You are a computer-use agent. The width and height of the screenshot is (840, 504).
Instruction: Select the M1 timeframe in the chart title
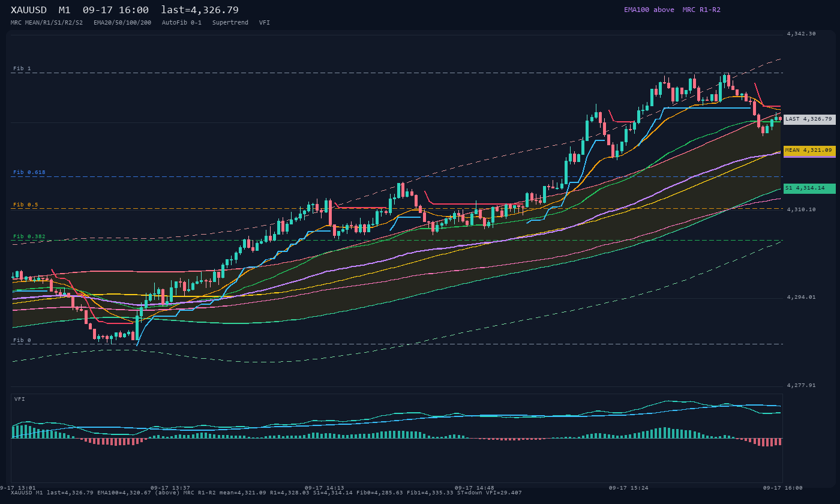(64, 10)
